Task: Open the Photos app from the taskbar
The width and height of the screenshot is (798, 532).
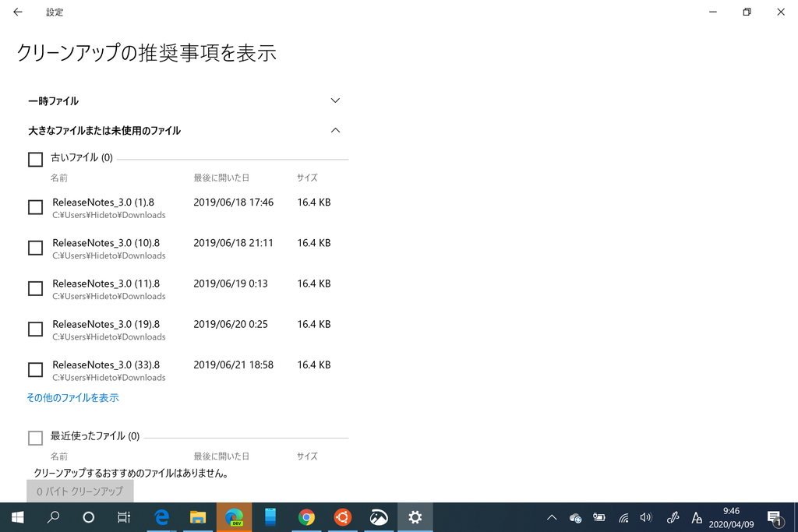Action: coord(379,516)
